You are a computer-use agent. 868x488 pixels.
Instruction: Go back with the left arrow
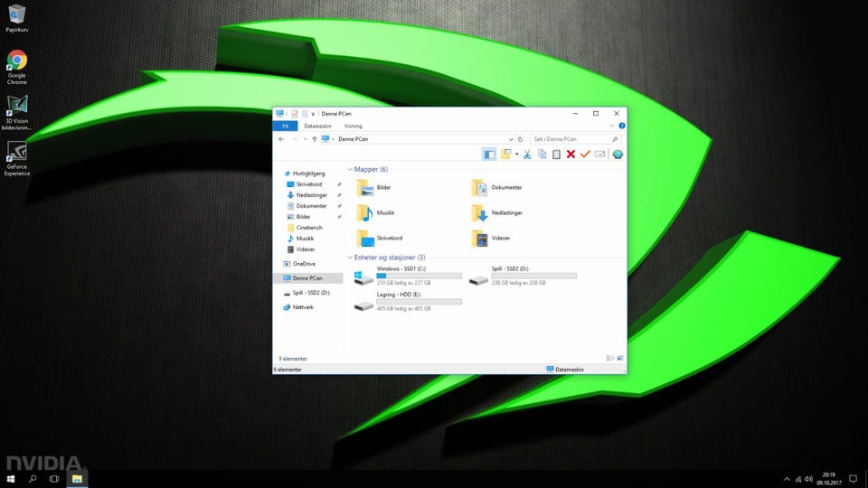[x=281, y=139]
